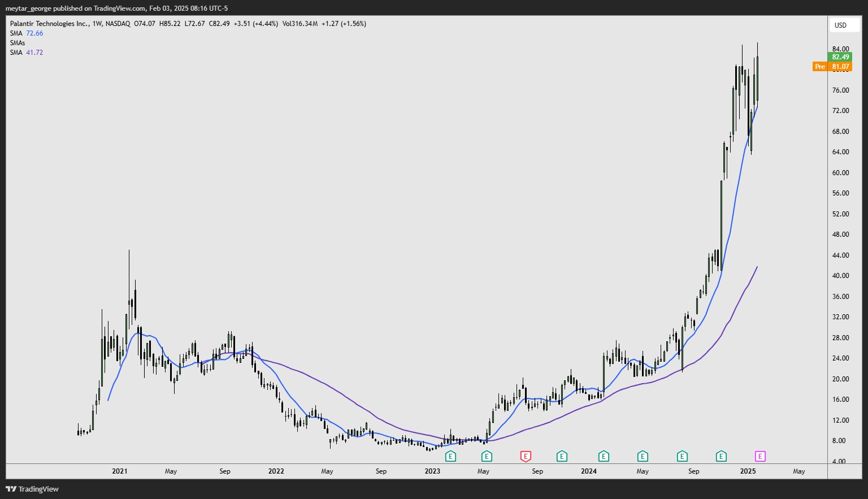Click the close value C82.49
The width and height of the screenshot is (868, 499).
219,24
